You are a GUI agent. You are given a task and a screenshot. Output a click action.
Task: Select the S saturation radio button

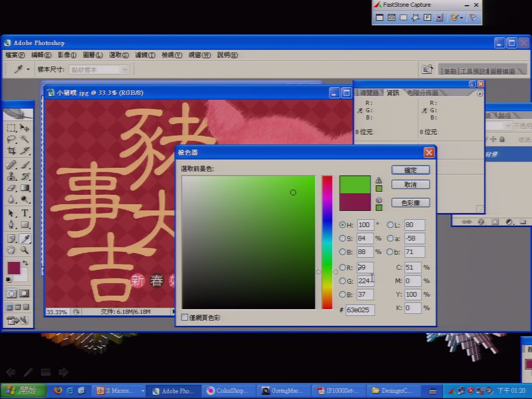(342, 238)
